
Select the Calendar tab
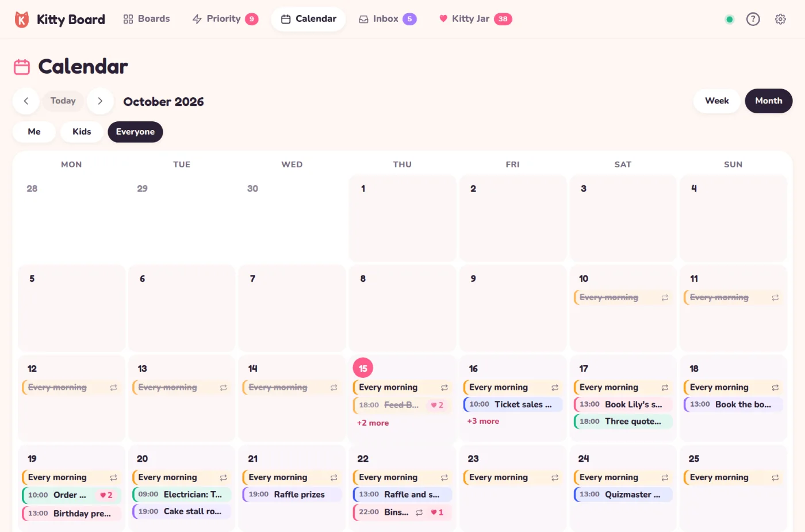click(309, 19)
